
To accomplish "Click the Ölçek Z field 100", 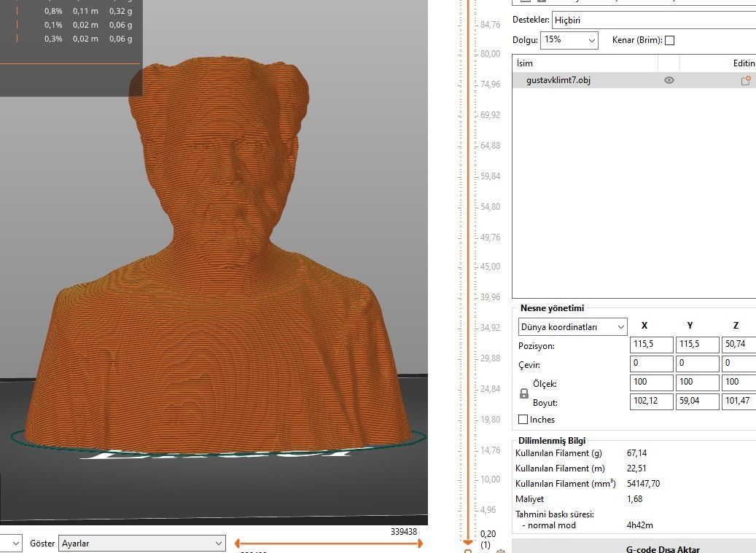I will point(739,383).
